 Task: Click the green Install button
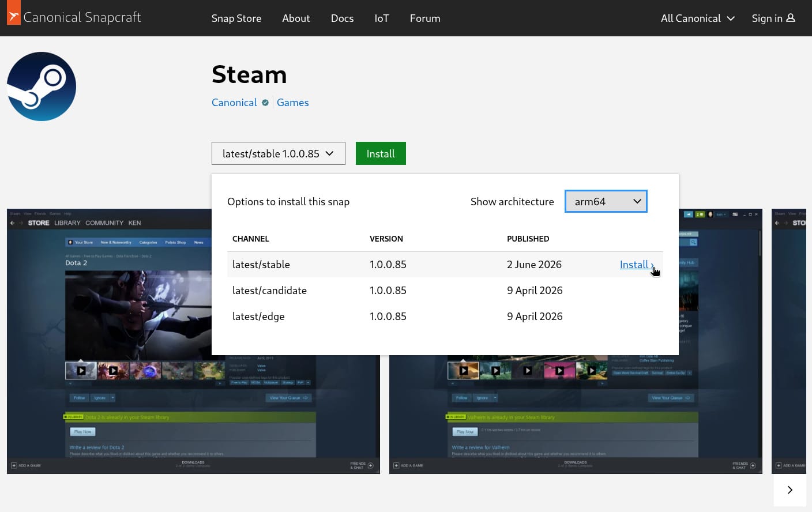coord(381,153)
